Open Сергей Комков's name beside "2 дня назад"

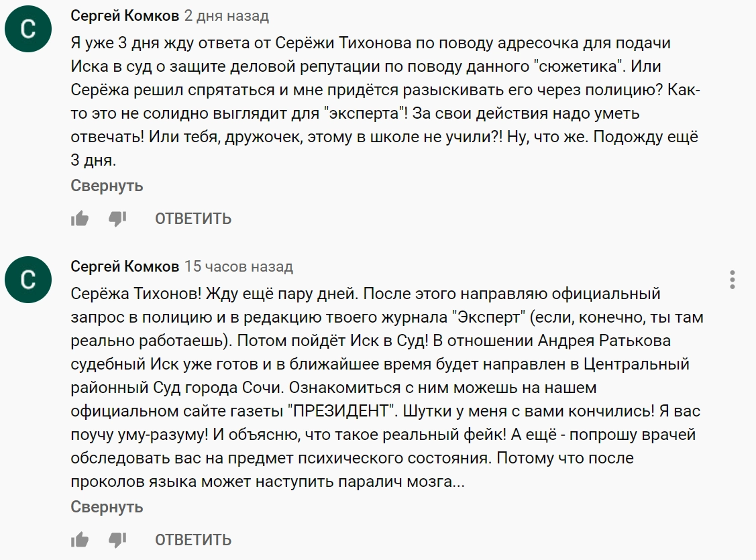[x=125, y=15]
